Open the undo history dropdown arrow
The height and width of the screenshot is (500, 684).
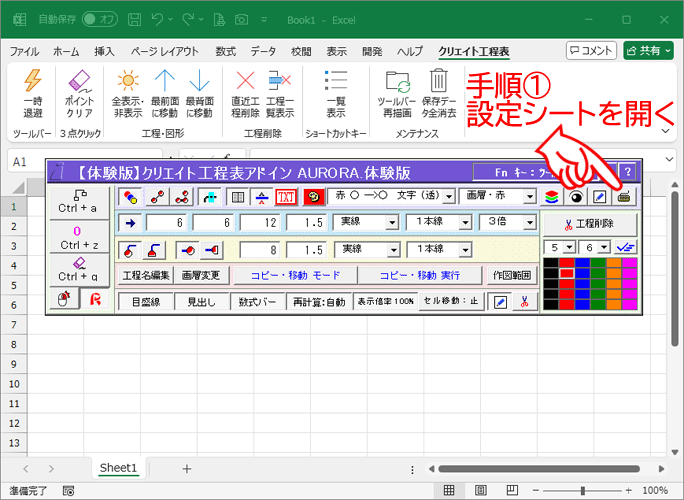tap(170, 19)
